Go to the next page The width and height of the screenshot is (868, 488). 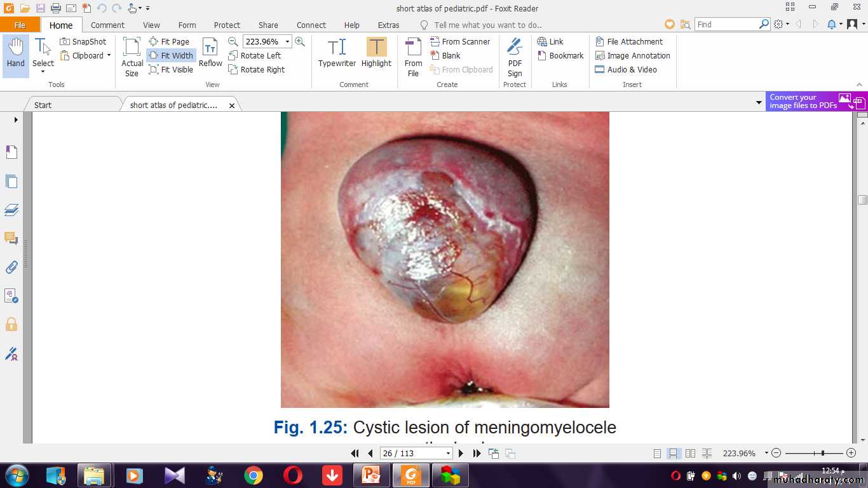461,453
